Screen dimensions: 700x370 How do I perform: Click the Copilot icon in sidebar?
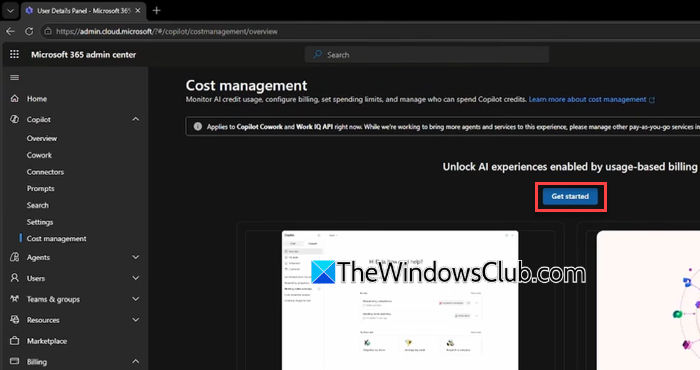point(14,119)
